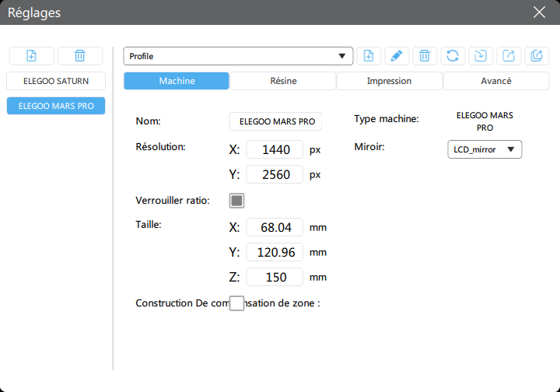Click the Taille Y field 120.96

point(275,253)
